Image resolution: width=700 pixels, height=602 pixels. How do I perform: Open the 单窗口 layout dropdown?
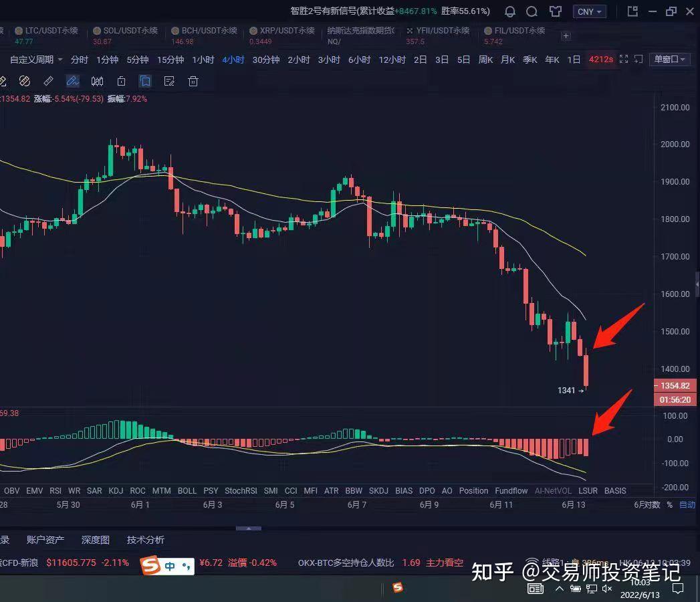(670, 60)
